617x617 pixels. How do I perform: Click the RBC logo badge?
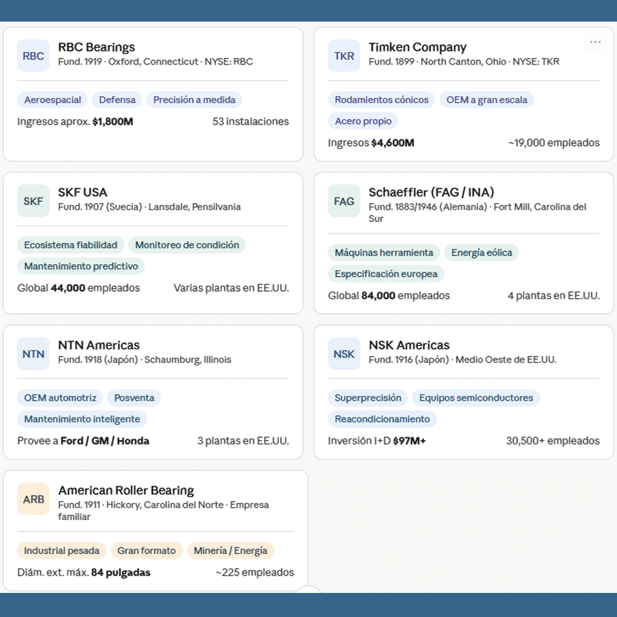pos(33,56)
